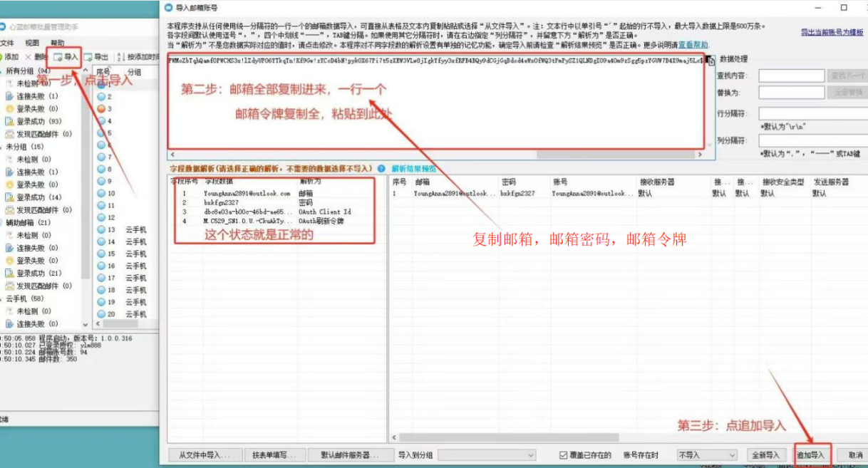Click the 添加 add toolbar button
The image size is (868, 468).
(10, 57)
